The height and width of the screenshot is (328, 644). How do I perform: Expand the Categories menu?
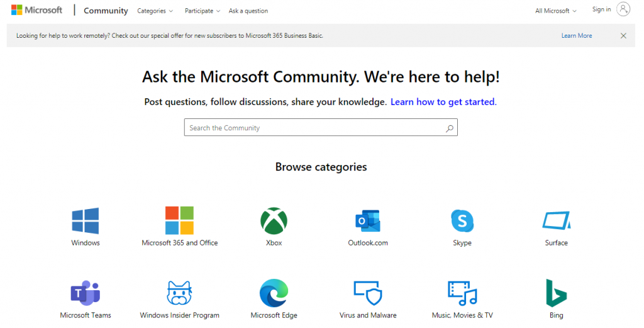coord(155,11)
